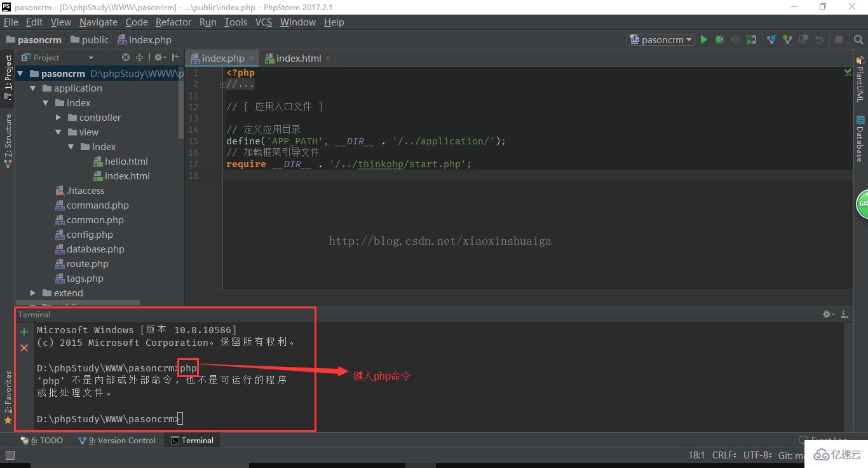Click the show history toolbar icon
The image size is (868, 468).
click(x=803, y=39)
